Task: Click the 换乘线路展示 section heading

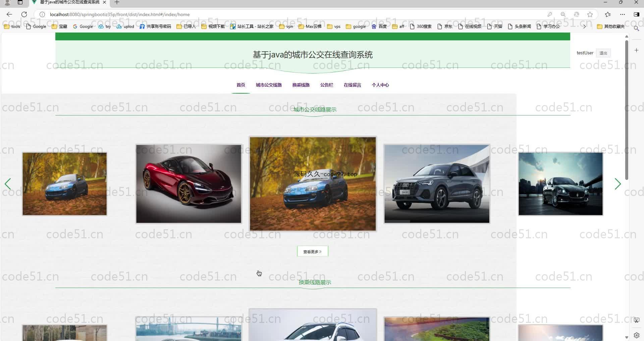Action: 315,283
